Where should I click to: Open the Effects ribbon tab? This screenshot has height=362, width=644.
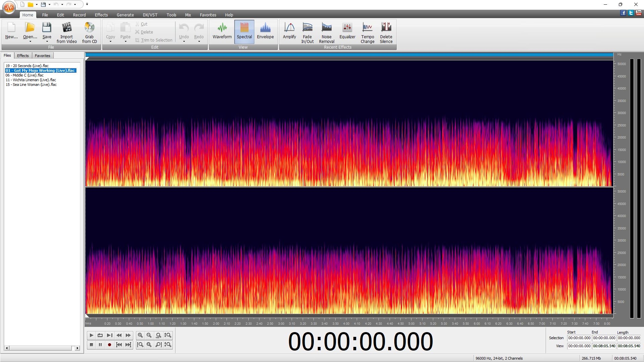click(101, 15)
